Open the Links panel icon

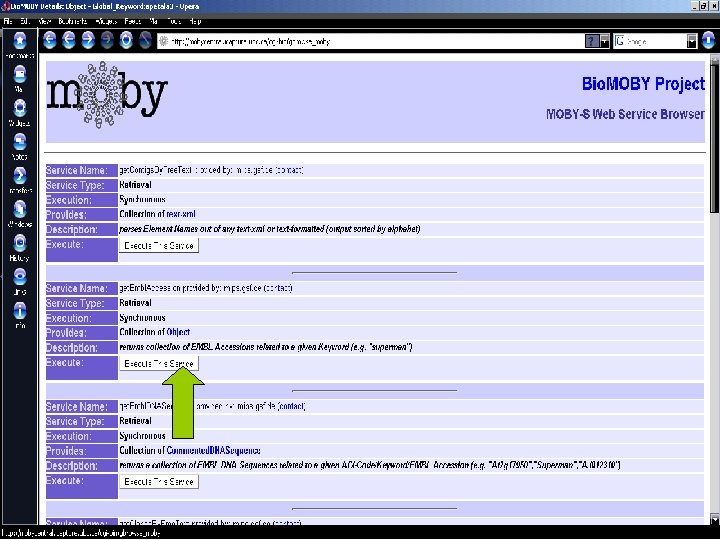pyautogui.click(x=19, y=277)
